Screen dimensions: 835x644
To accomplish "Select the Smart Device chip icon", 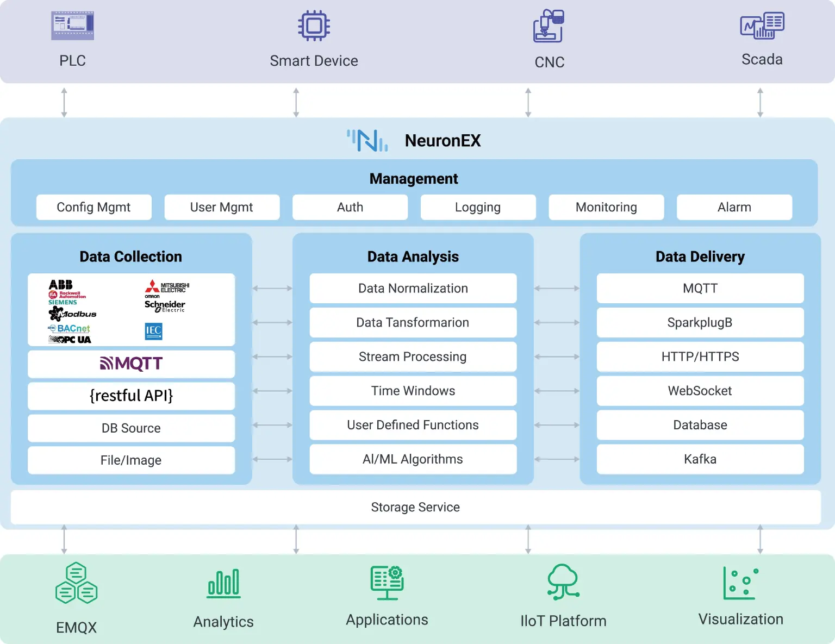I will [314, 25].
